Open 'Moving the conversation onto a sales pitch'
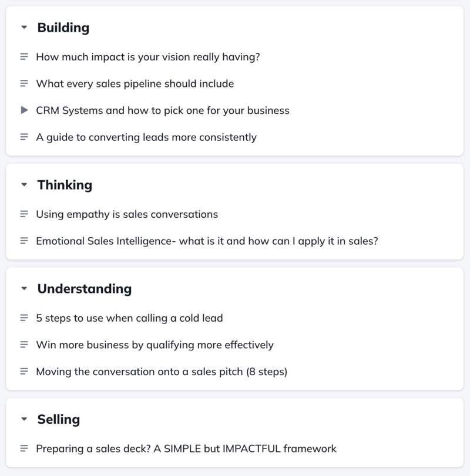The width and height of the screenshot is (470, 476). pos(162,372)
